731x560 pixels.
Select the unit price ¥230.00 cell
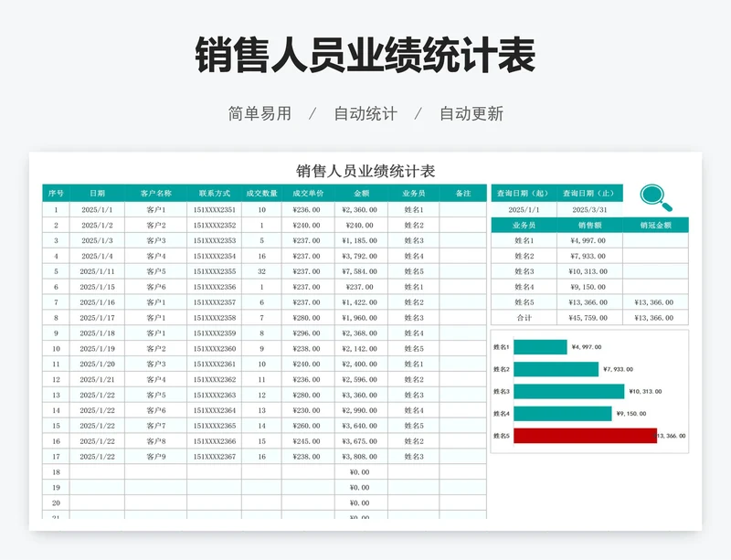tap(308, 410)
